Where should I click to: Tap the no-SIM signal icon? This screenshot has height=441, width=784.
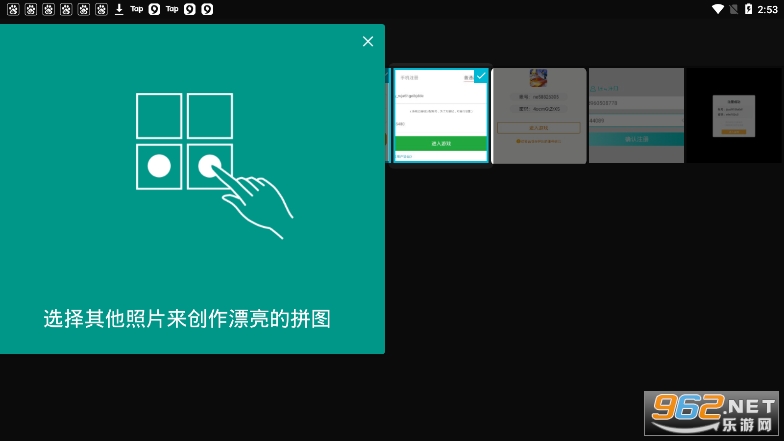[x=733, y=9]
